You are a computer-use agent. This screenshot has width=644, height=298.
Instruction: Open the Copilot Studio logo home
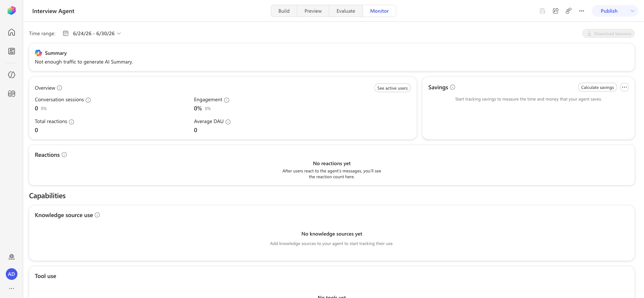coord(12,11)
